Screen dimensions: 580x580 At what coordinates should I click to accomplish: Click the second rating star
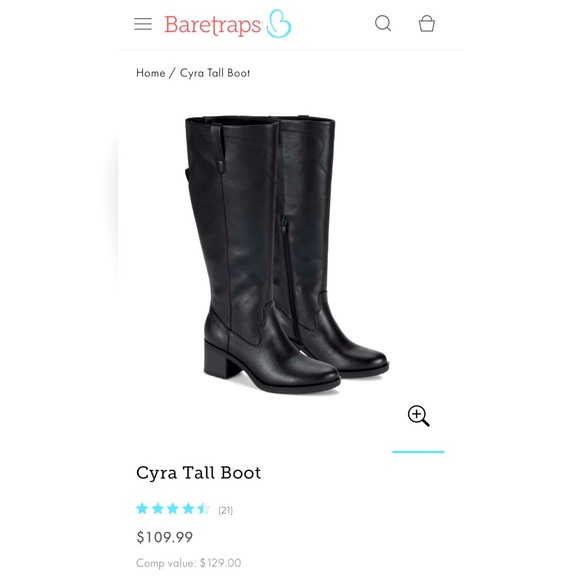158,509
